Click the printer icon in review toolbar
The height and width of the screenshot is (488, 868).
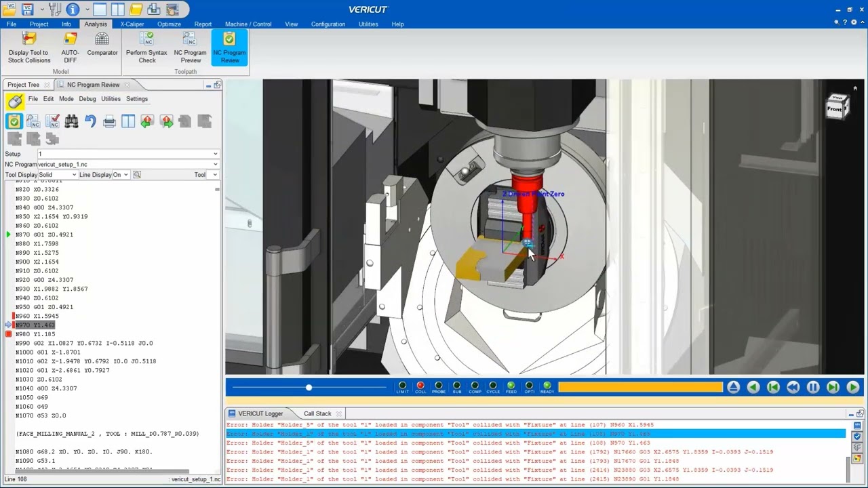coord(109,121)
